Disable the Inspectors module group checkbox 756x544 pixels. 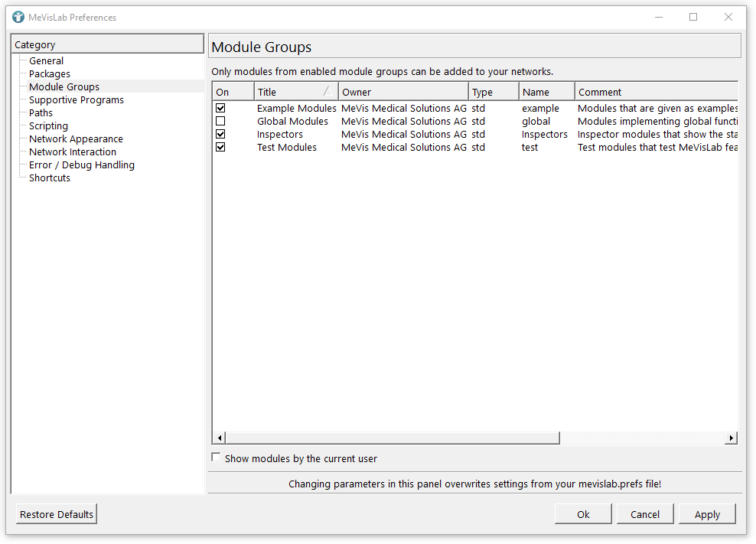220,135
